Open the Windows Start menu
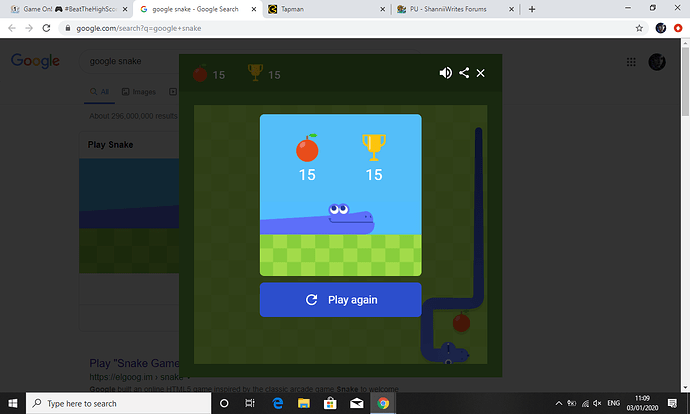Viewport: 690px width, 414px height. tap(13, 403)
